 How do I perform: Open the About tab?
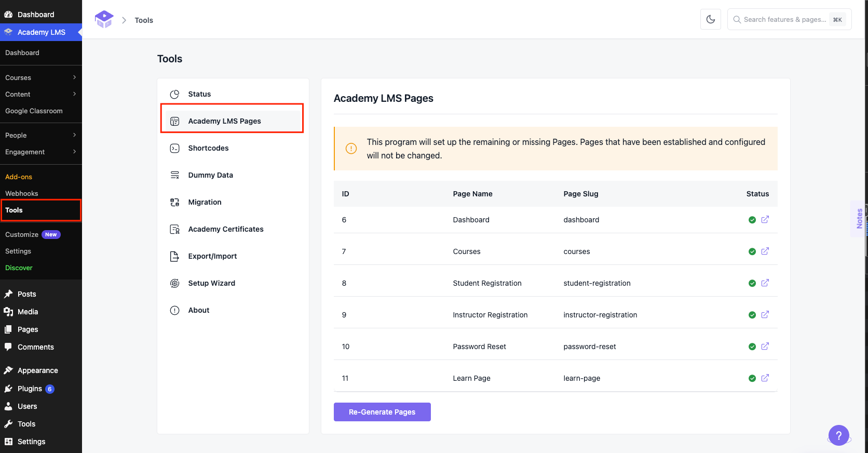click(x=233, y=310)
